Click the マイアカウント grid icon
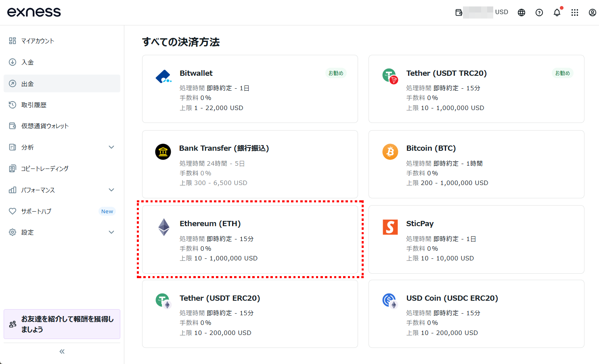Viewport: 599px width, 364px height. pyautogui.click(x=13, y=41)
